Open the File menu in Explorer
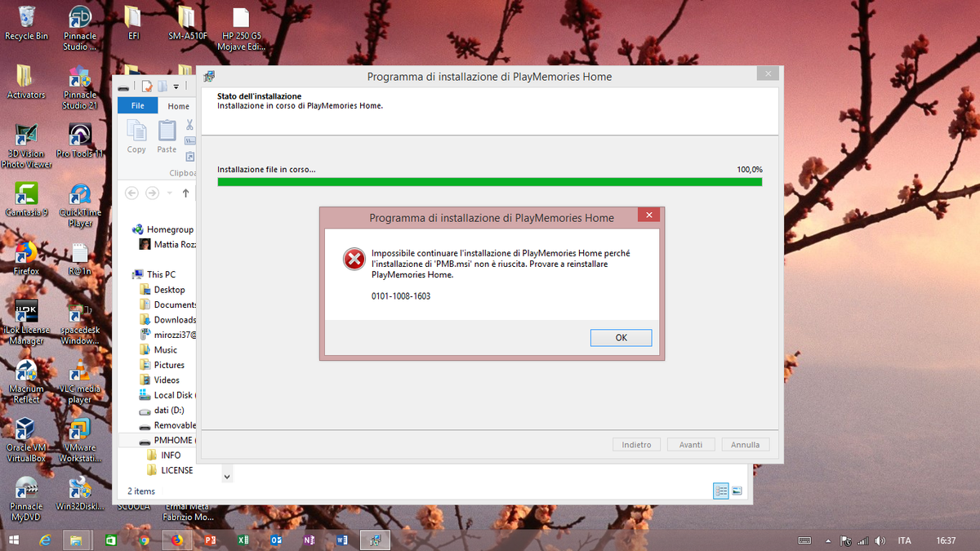Image resolution: width=980 pixels, height=551 pixels. point(137,105)
